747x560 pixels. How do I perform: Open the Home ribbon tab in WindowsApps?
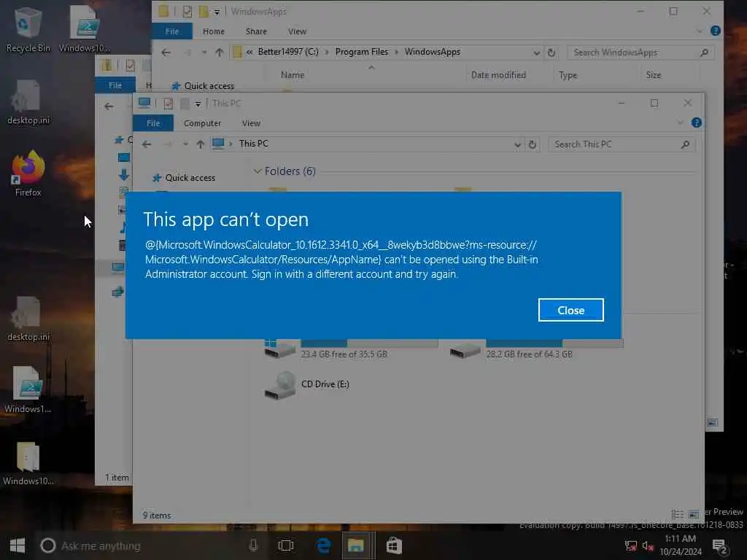[214, 31]
